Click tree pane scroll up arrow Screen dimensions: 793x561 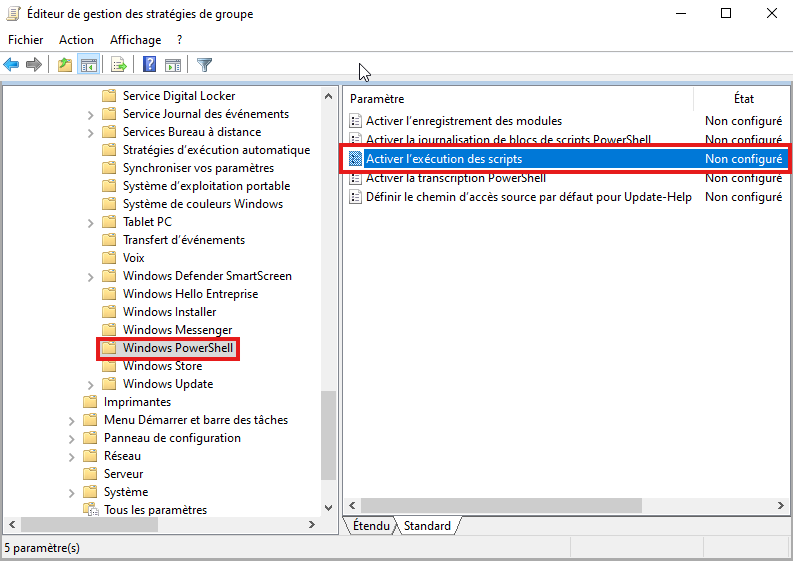[x=328, y=96]
